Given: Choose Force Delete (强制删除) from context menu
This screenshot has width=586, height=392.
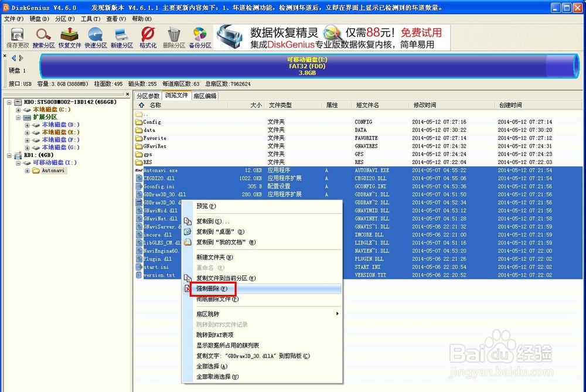Looking at the screenshot, I should [262, 288].
